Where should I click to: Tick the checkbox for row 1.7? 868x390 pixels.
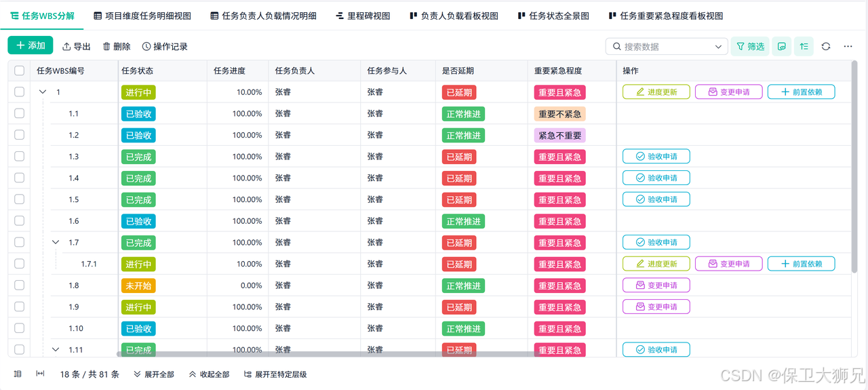coord(19,242)
